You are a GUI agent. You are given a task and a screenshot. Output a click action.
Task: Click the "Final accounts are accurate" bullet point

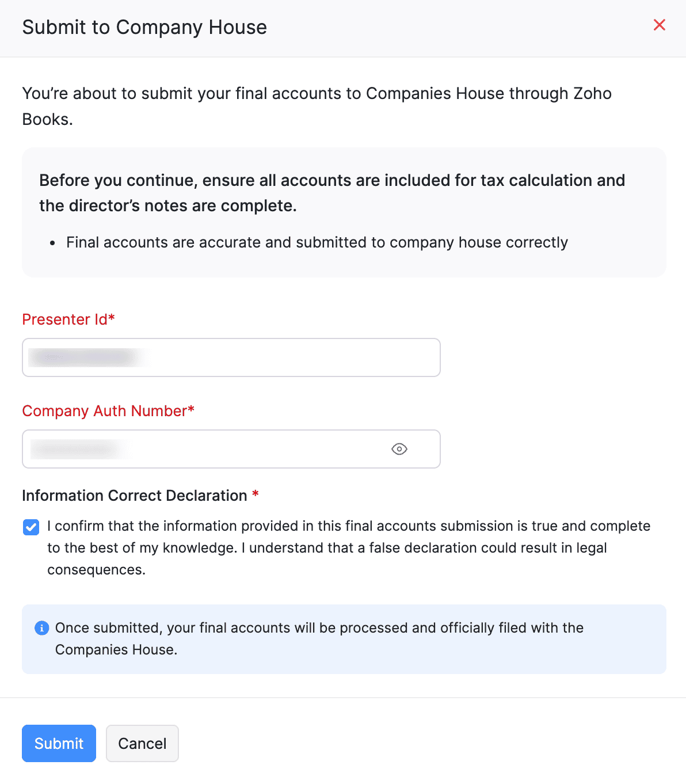click(x=317, y=242)
